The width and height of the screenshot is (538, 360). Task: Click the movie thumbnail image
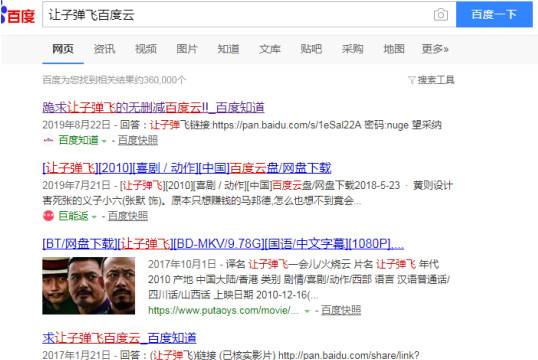89,286
